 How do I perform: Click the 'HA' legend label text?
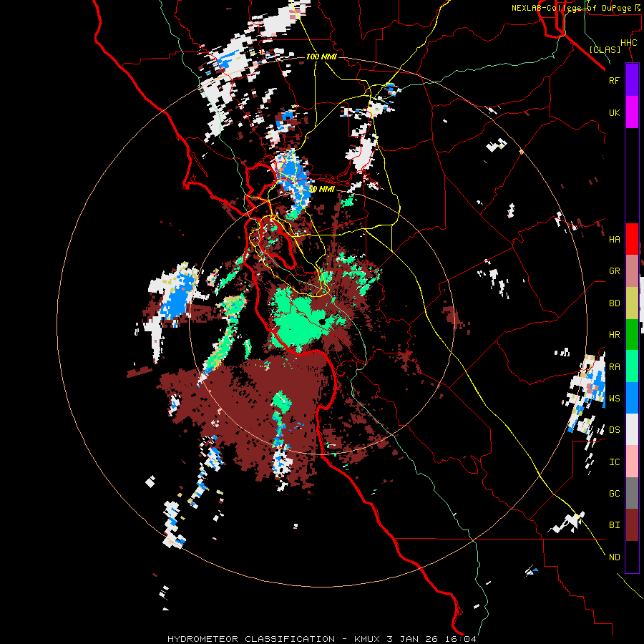[x=614, y=240]
